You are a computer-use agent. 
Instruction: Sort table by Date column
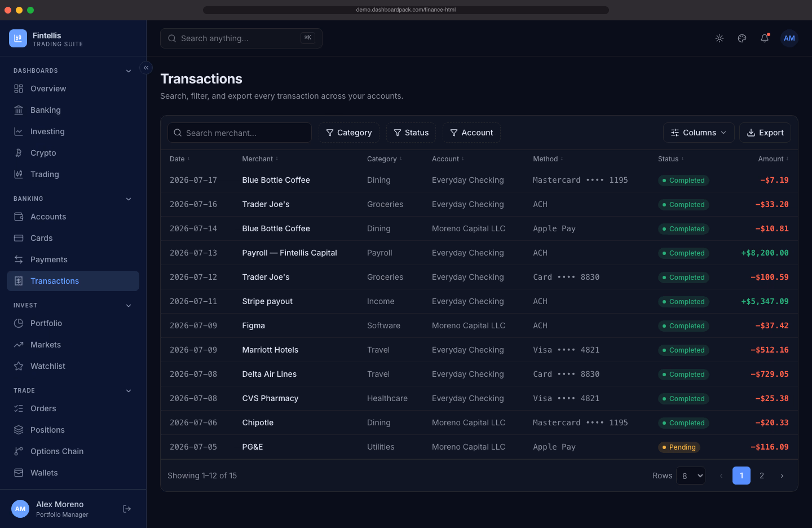pos(180,159)
